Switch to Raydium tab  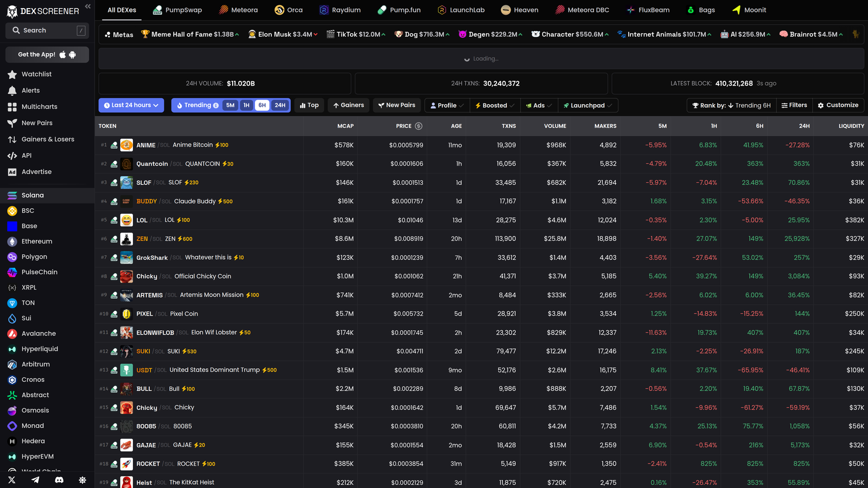pyautogui.click(x=340, y=10)
